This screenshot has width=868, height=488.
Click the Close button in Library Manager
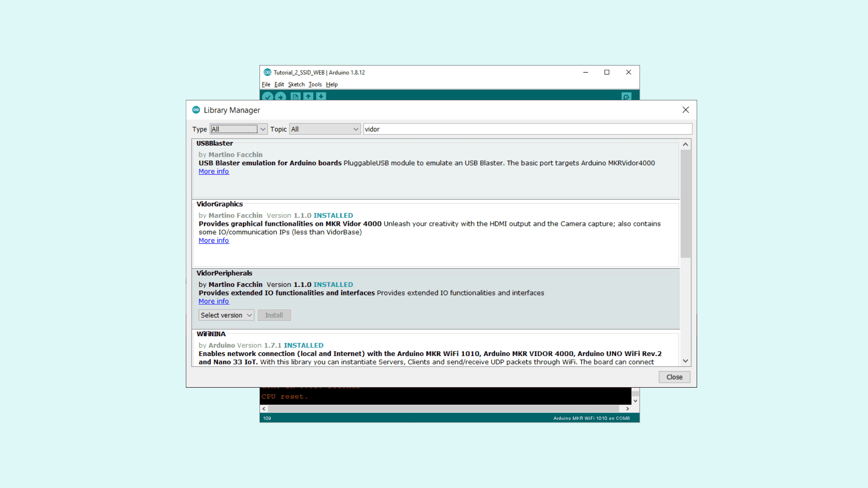pyautogui.click(x=674, y=377)
